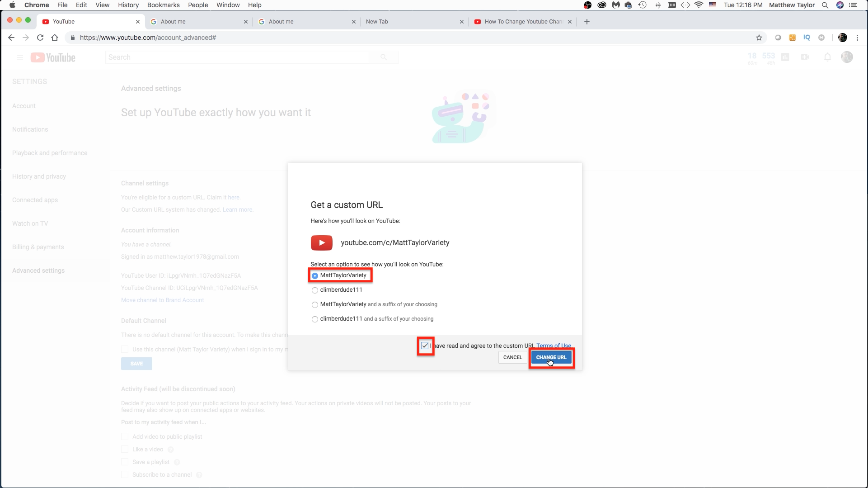Open the YouTube hamburger guide menu
The height and width of the screenshot is (488, 868).
click(x=20, y=57)
